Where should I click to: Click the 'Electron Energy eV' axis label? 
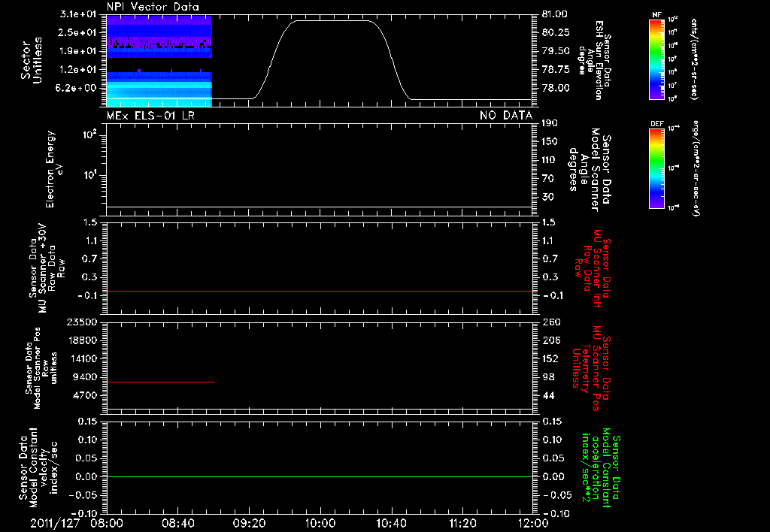54,169
